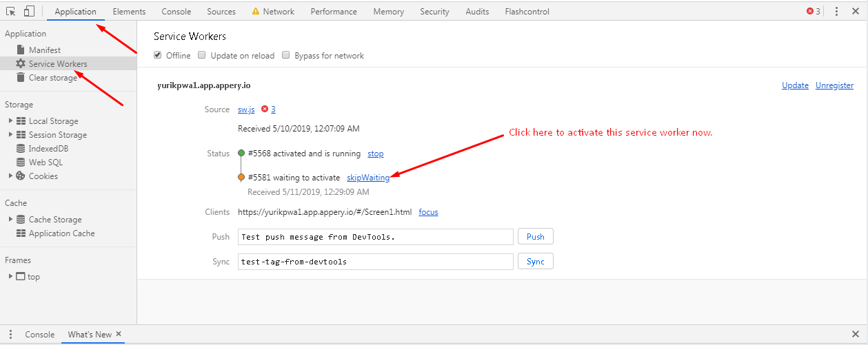Click the red error icon beside sw.js

click(265, 109)
